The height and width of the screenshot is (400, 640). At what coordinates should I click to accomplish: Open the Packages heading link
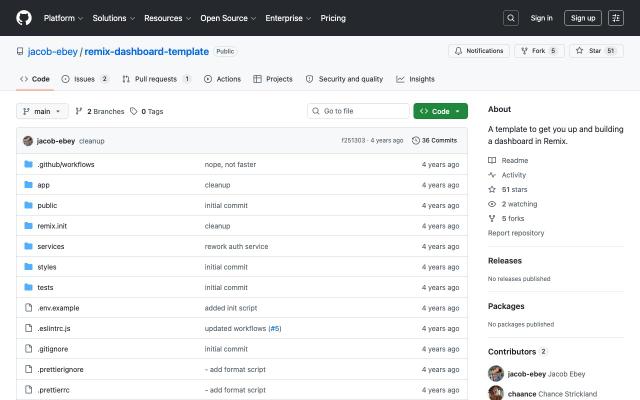(506, 306)
